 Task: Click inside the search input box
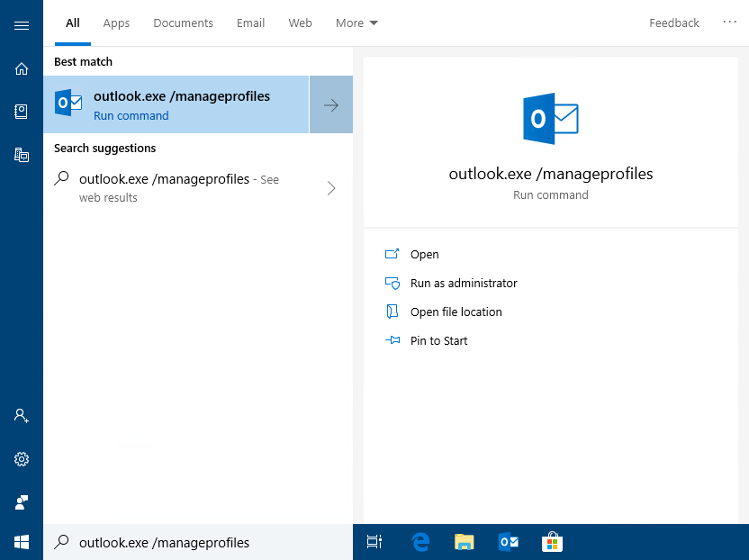pyautogui.click(x=198, y=541)
